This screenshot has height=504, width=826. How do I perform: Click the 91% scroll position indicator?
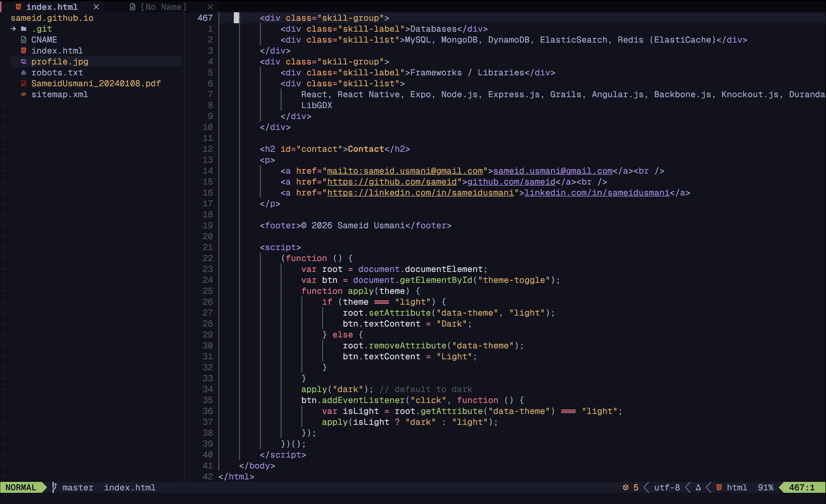point(766,487)
